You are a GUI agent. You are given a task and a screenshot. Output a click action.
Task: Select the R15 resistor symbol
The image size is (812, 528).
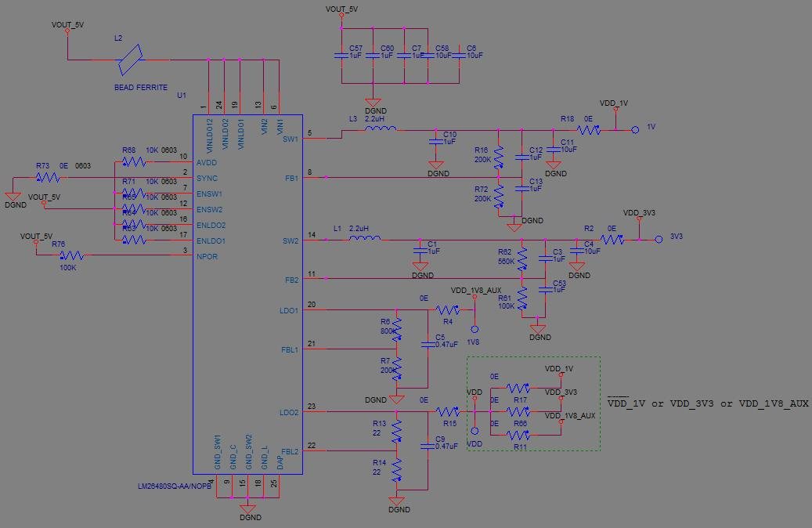coord(447,412)
